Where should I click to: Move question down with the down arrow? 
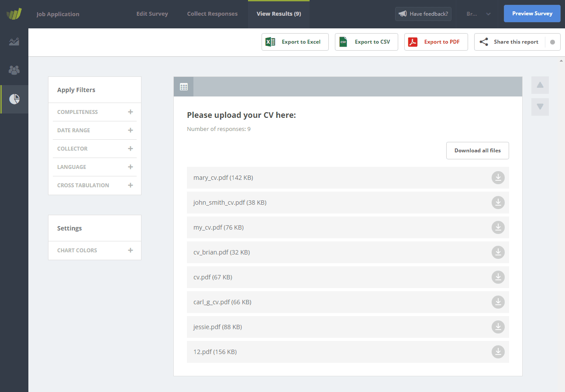[540, 107]
